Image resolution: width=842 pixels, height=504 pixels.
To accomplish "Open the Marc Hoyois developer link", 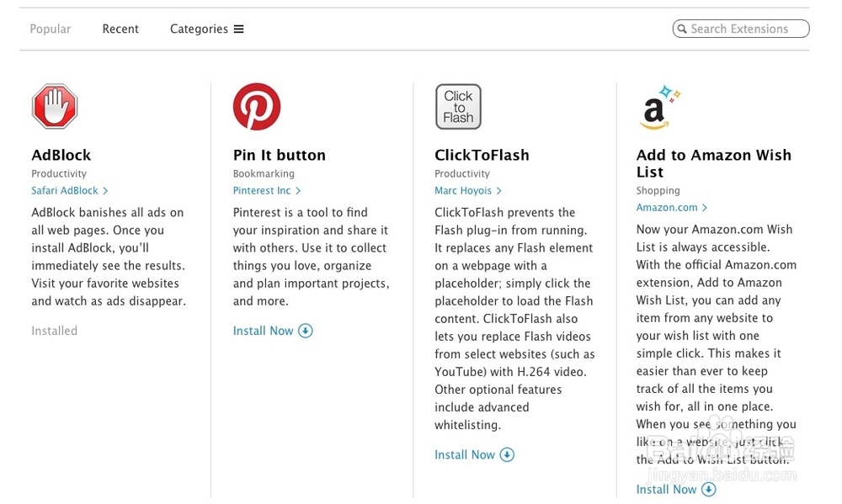I will [x=467, y=191].
